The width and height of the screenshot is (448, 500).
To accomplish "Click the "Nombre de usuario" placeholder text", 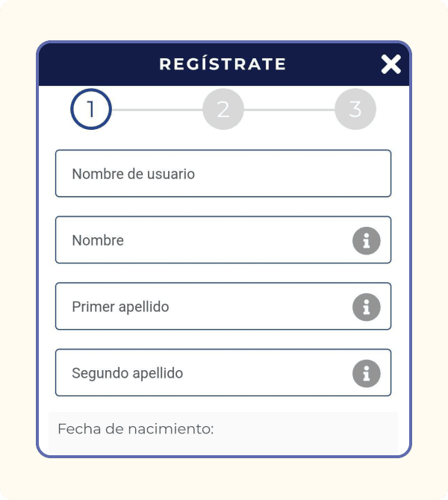I will click(x=134, y=174).
